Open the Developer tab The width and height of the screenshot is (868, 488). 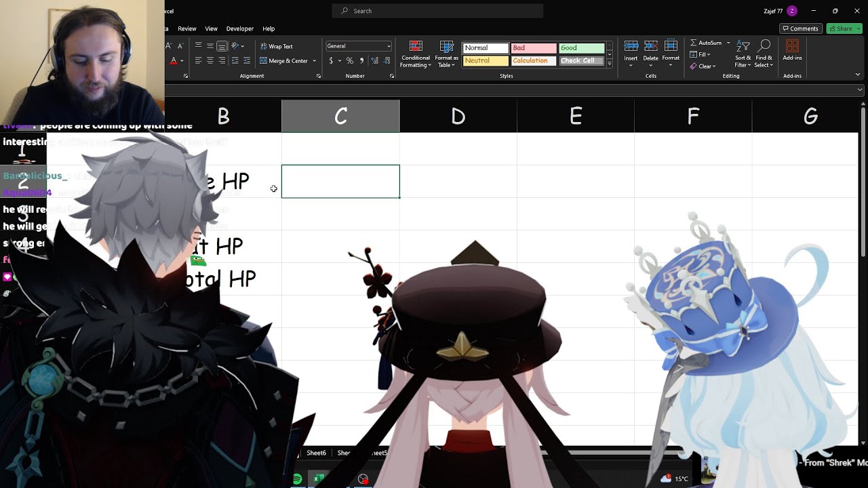[x=240, y=28]
